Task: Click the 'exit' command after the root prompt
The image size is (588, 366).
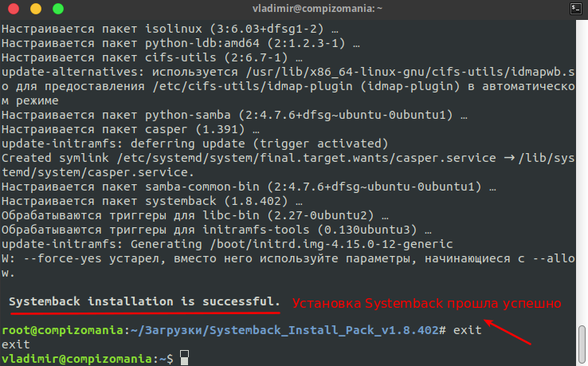Action: (x=468, y=331)
